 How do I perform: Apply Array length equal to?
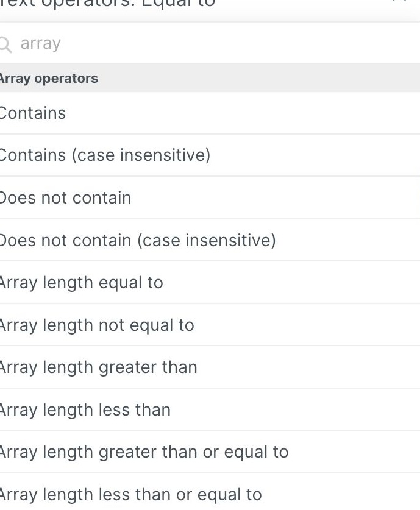82,282
